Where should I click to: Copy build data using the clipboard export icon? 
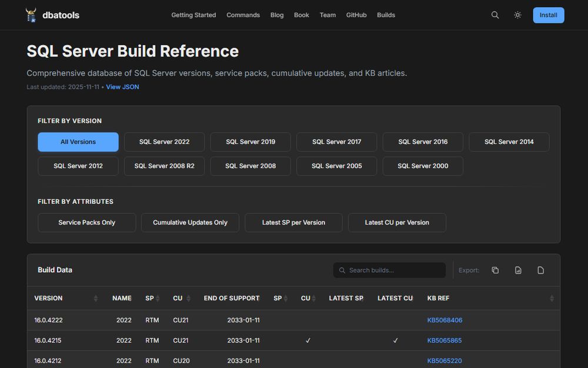coord(495,270)
